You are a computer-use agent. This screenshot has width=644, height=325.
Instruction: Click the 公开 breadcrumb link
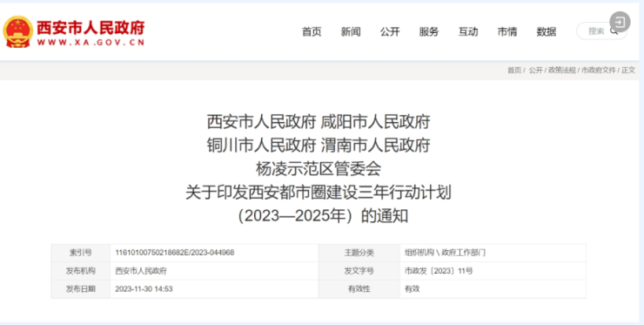click(x=535, y=71)
